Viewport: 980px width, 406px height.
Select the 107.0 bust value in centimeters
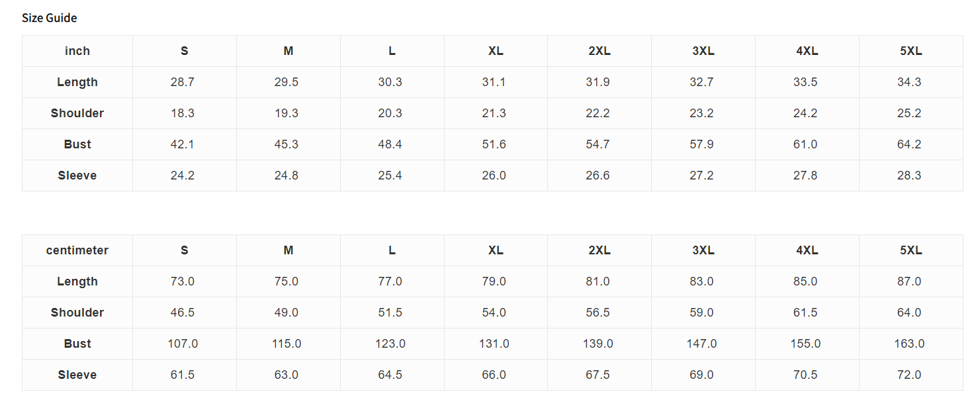(x=183, y=344)
